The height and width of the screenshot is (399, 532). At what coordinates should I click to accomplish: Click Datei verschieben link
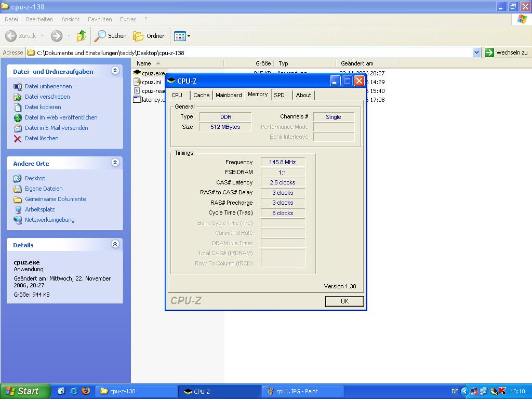point(47,97)
